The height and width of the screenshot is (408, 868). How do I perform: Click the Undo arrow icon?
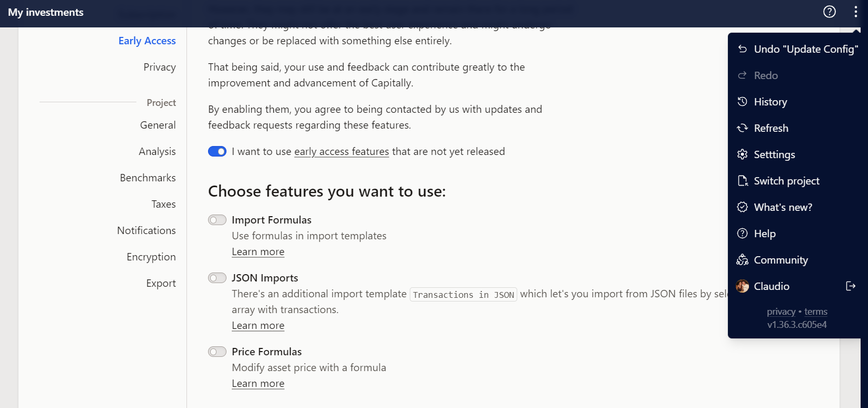743,49
